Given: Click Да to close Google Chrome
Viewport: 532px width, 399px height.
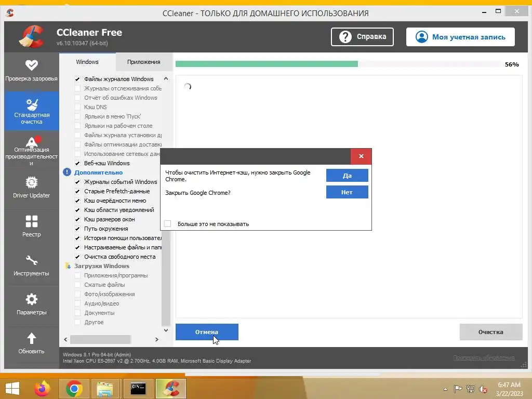Looking at the screenshot, I should click(347, 176).
